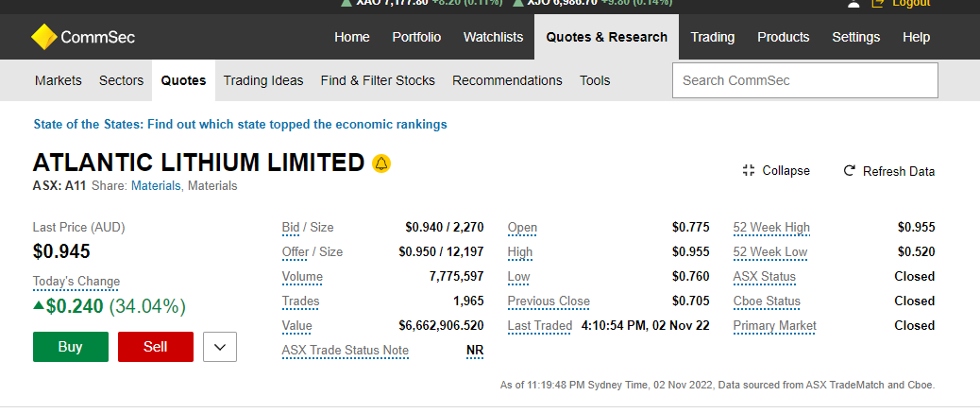The width and height of the screenshot is (980, 413).
Task: Click the Logout door icon
Action: pos(877,3)
